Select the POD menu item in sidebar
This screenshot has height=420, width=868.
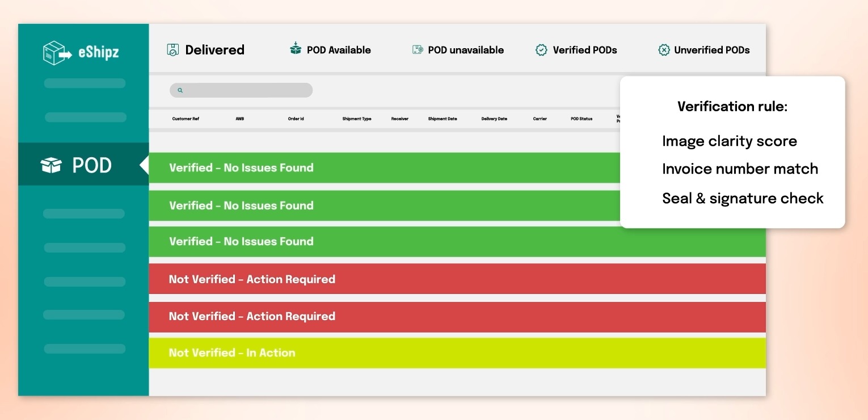click(83, 165)
